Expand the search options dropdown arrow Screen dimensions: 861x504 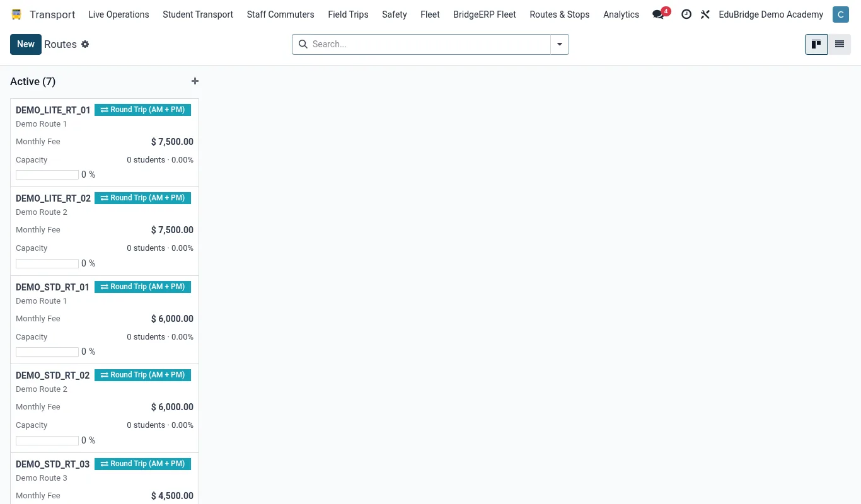pos(560,44)
